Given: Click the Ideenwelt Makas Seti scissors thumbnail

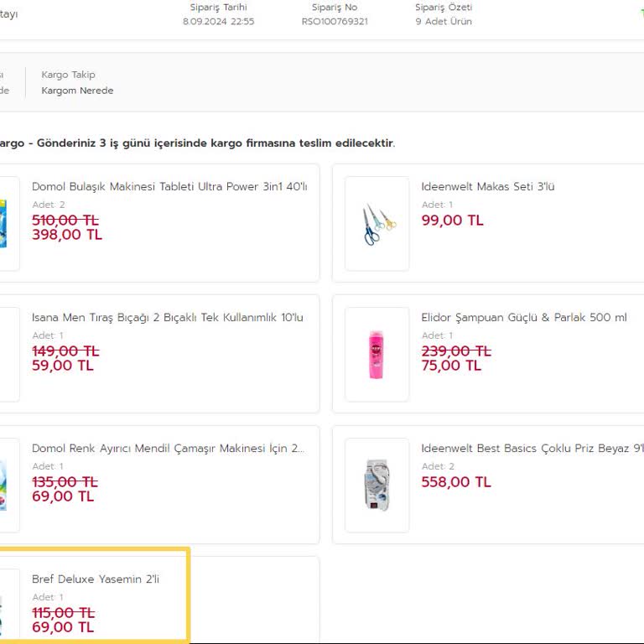Looking at the screenshot, I should coord(377,224).
